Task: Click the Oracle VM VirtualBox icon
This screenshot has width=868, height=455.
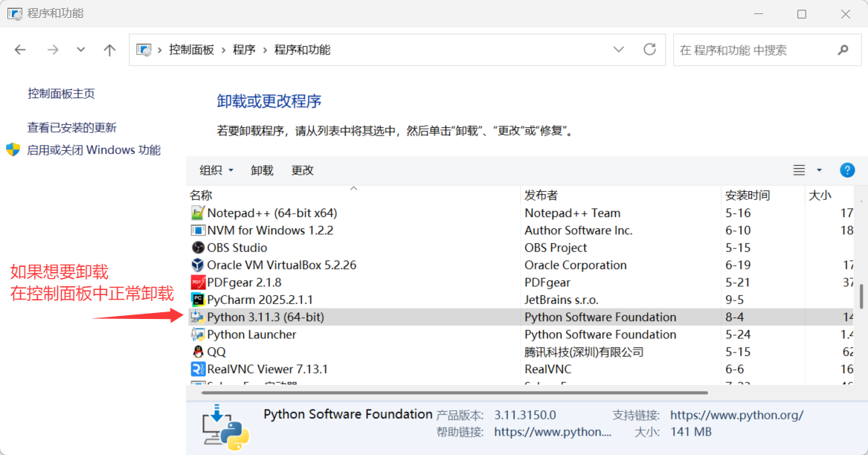Action: (197, 265)
